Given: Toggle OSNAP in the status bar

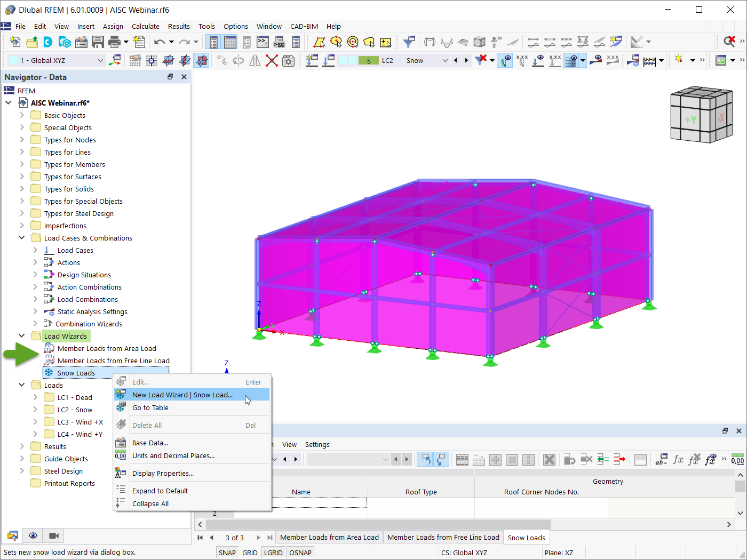Looking at the screenshot, I should [300, 553].
